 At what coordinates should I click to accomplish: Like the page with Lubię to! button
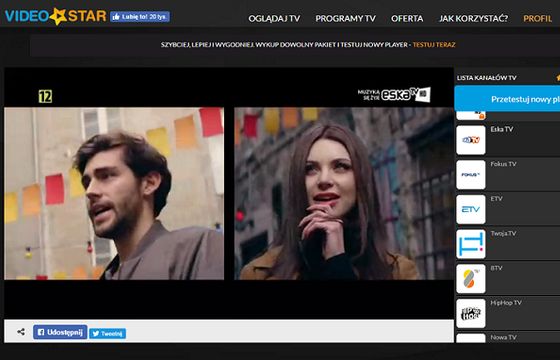(x=140, y=17)
